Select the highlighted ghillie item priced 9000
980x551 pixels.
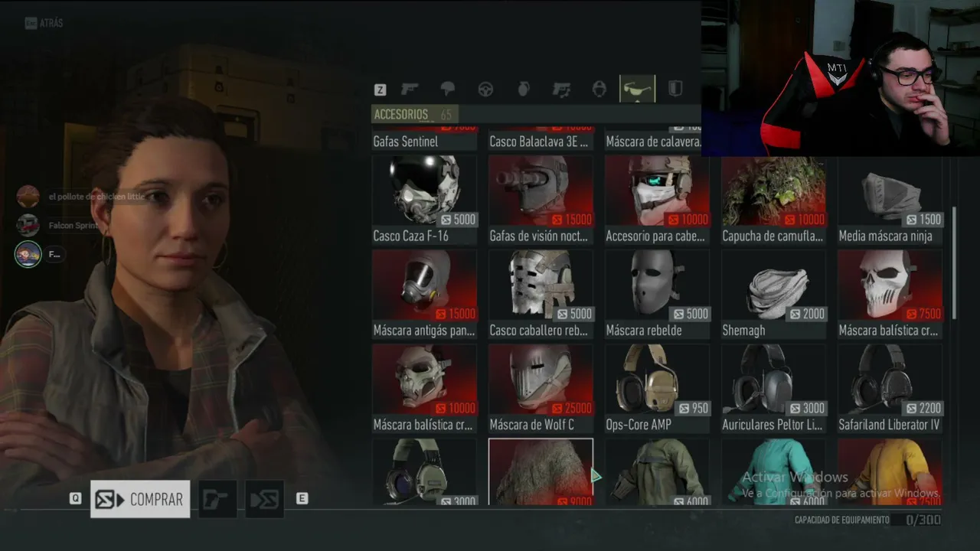[x=541, y=471]
